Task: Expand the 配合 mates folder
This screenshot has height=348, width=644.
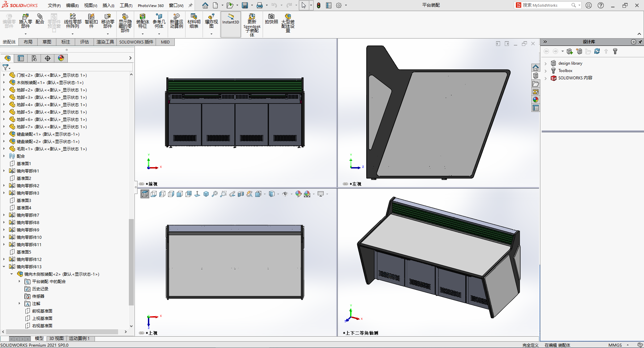Action: coord(4,156)
